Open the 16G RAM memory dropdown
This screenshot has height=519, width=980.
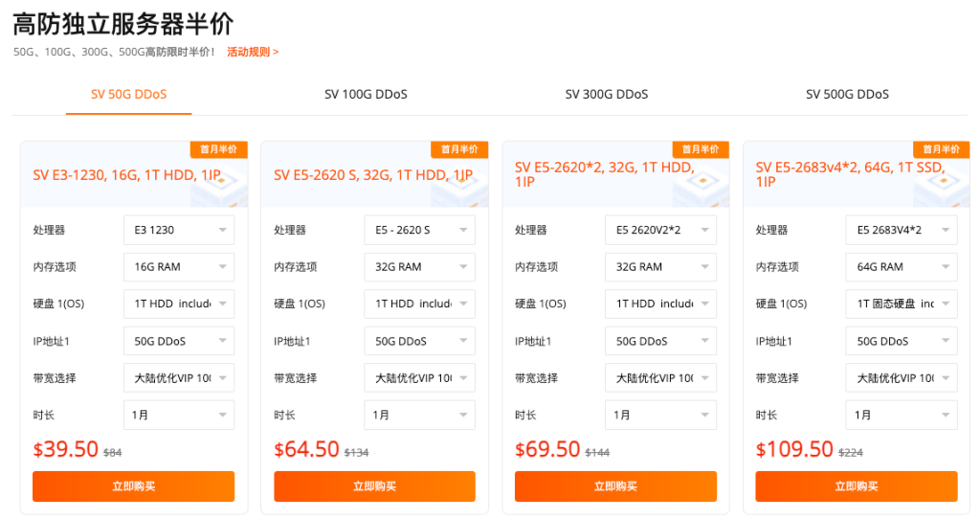178,267
